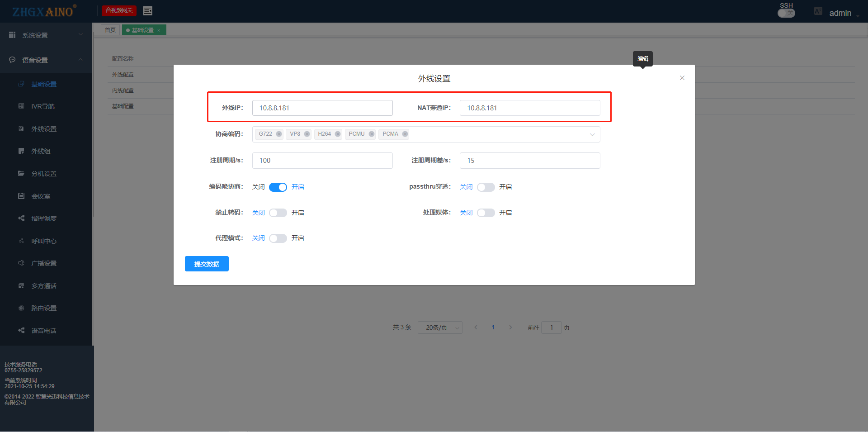Remove the G722 codec tag
Viewport: 868px width, 432px height.
coord(279,134)
